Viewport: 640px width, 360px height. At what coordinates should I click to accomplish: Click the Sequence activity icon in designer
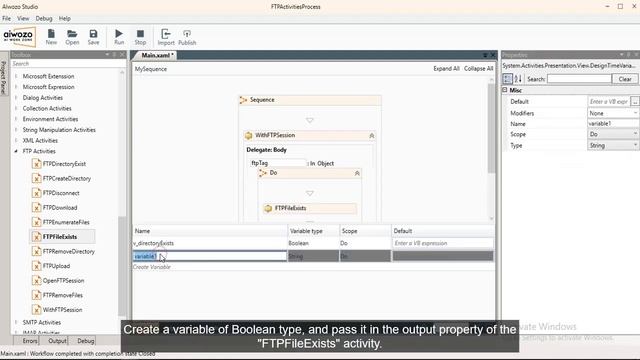coord(243,100)
